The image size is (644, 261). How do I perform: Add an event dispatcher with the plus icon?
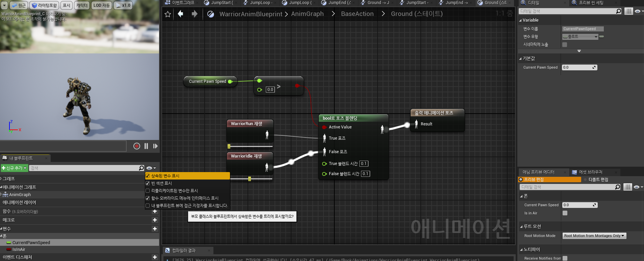[x=155, y=257]
